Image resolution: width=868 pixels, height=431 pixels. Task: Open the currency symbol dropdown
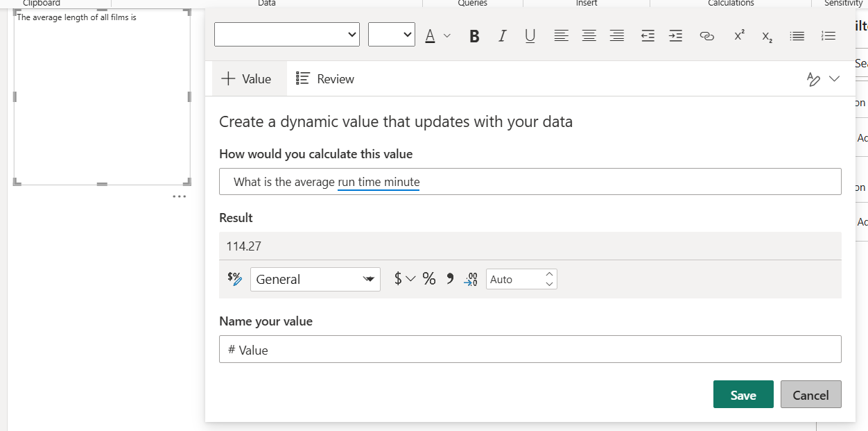point(405,279)
